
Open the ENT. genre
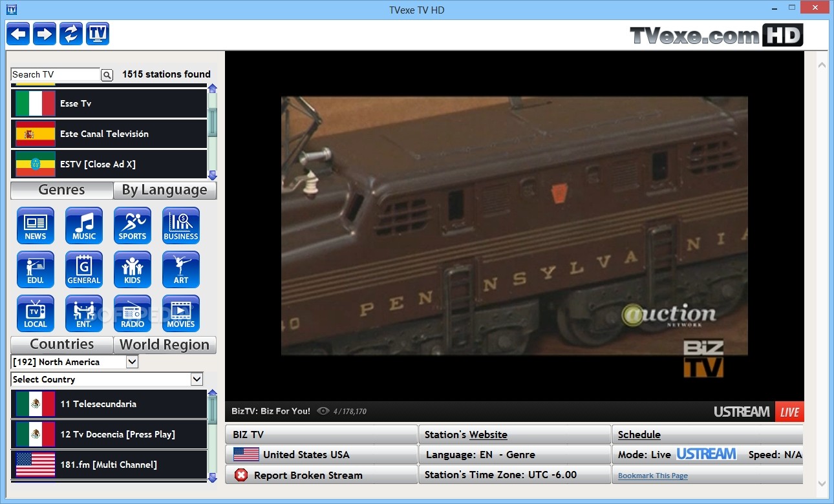[x=84, y=313]
